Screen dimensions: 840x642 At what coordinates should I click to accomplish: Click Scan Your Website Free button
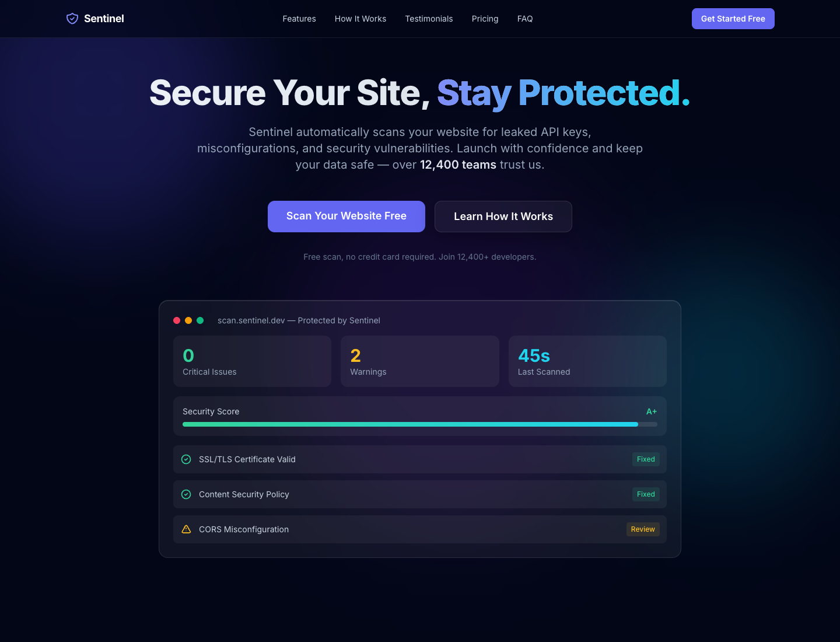pyautogui.click(x=346, y=217)
